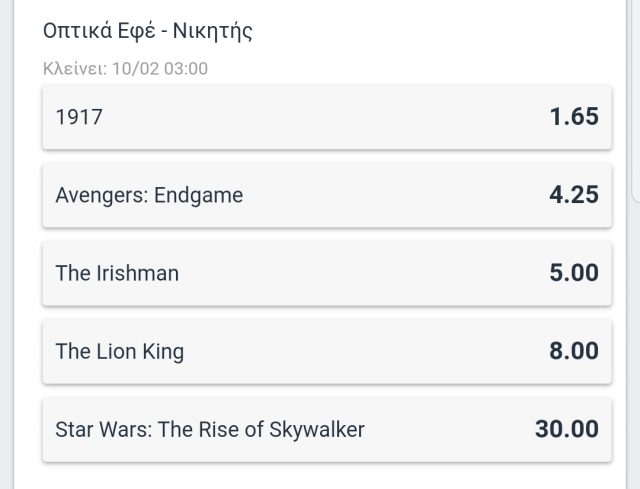Click blank area right of market heading
Viewport: 640px width, 489px height.
pos(433,31)
